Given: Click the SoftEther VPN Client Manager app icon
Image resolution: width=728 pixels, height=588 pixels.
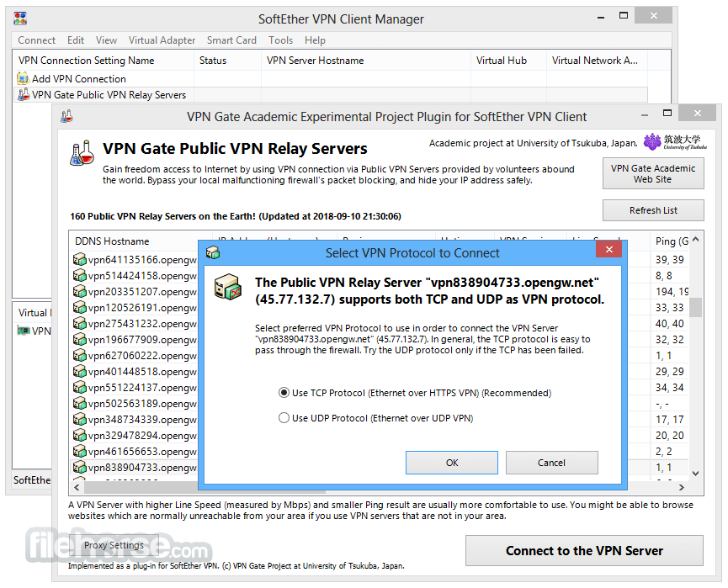Looking at the screenshot, I should click(20, 19).
